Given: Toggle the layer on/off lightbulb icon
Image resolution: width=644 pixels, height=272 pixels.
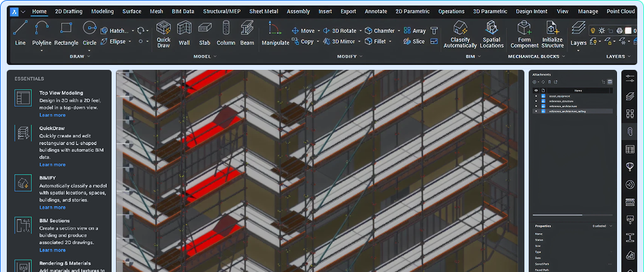Looking at the screenshot, I should [594, 31].
